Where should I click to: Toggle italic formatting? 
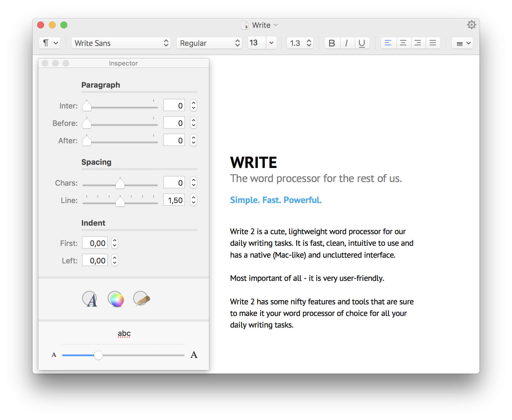click(347, 43)
